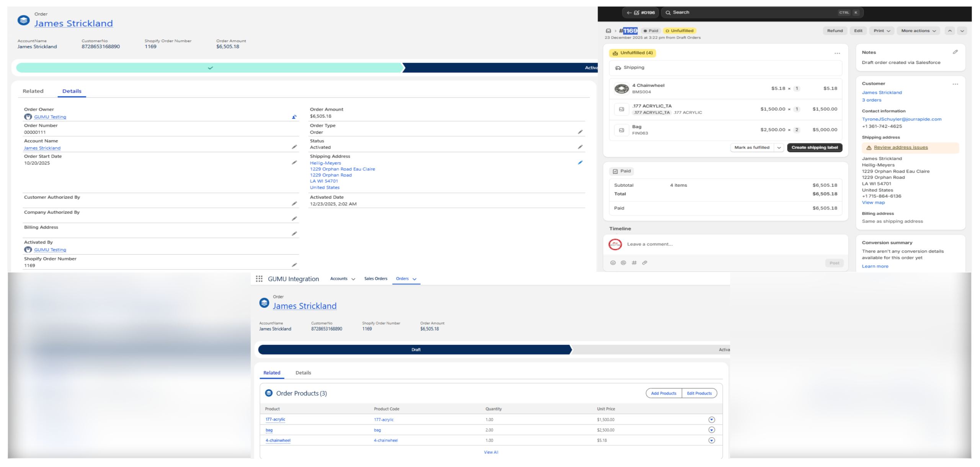Open the Print dropdown menu
The height and width of the screenshot is (467, 980).
[x=882, y=31]
